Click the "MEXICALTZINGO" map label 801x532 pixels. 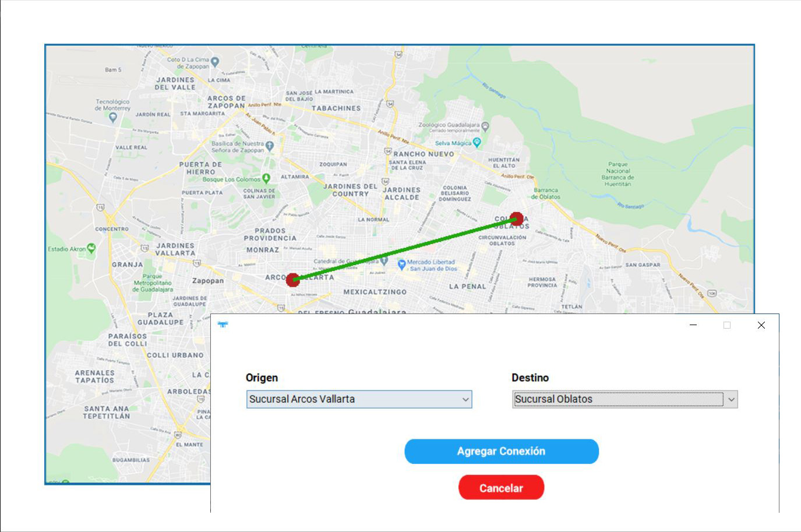click(x=375, y=292)
